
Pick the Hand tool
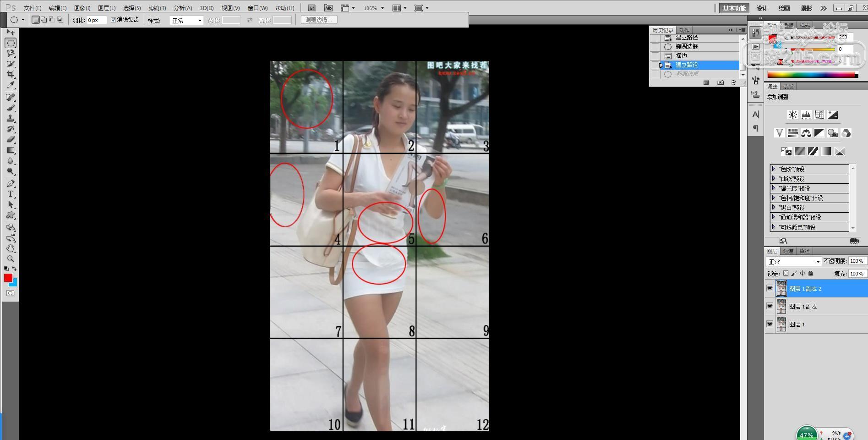11,248
